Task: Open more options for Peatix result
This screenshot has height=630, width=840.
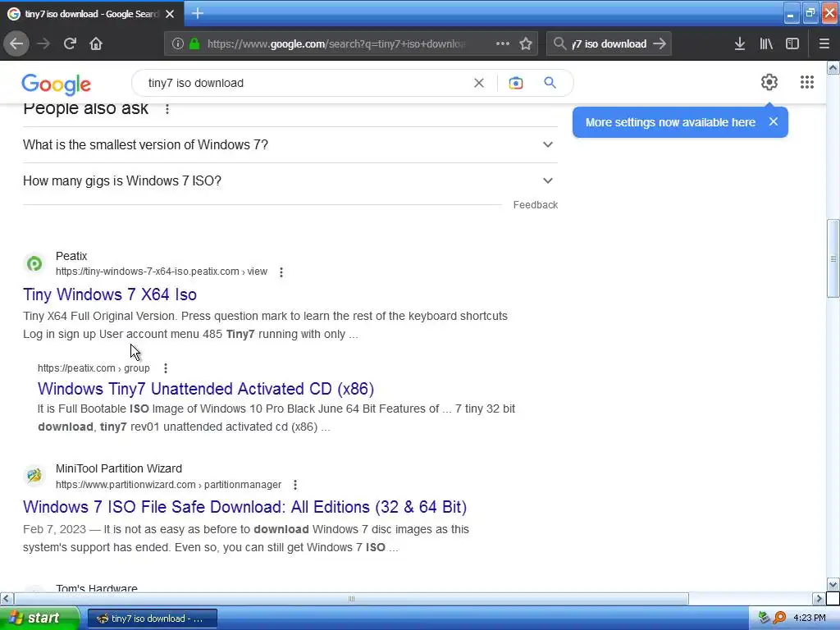Action: (281, 272)
